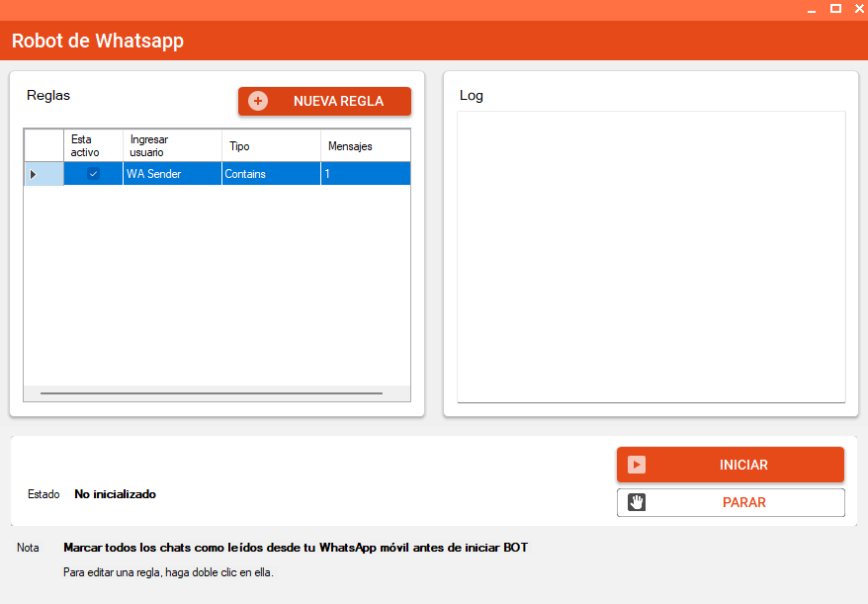Minimize the Robot de Whatsapp window
Screen dimensions: 868x604
(x=812, y=9)
